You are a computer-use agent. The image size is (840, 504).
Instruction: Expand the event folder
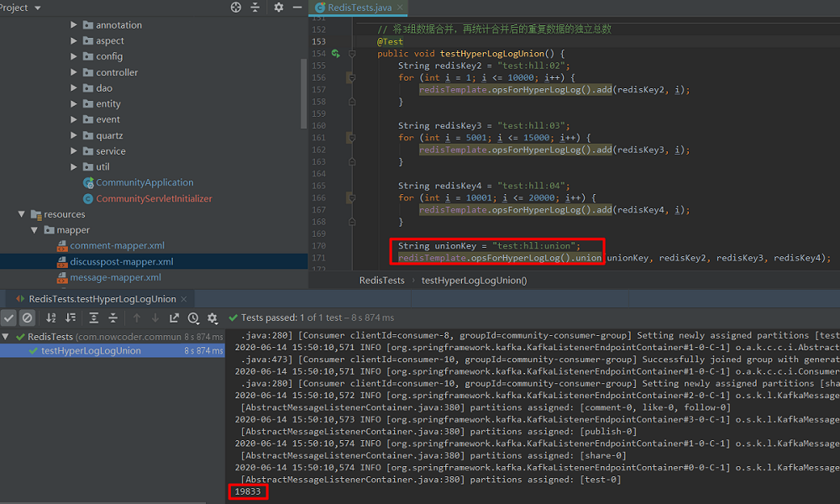pyautogui.click(x=74, y=119)
